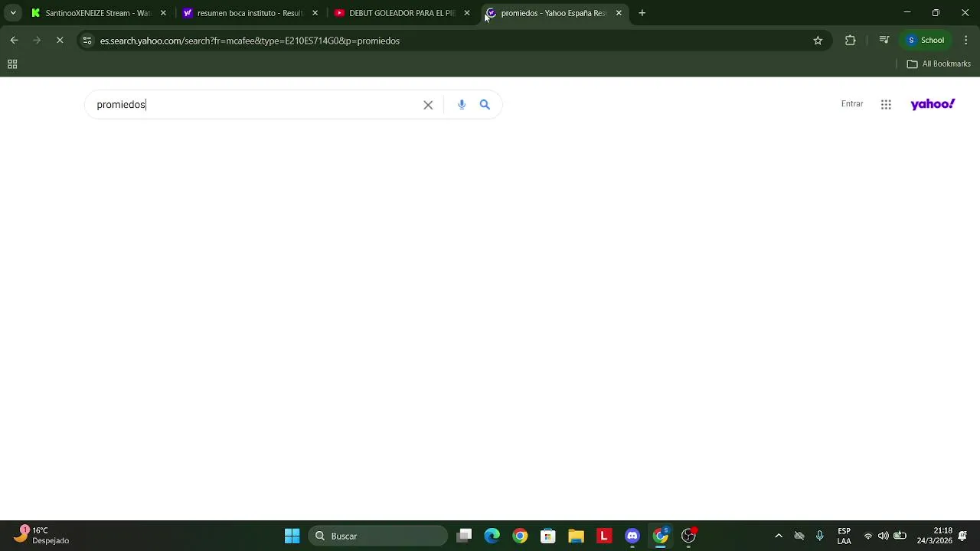The image size is (980, 551).
Task: Close the SantinooXENEIZE Stream tab
Action: tap(163, 13)
